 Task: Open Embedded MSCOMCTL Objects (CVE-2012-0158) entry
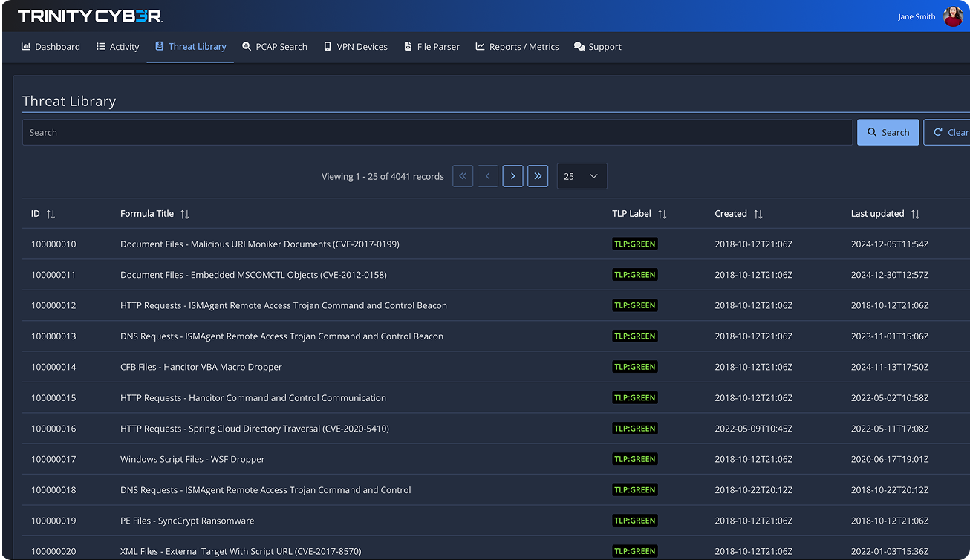click(253, 275)
